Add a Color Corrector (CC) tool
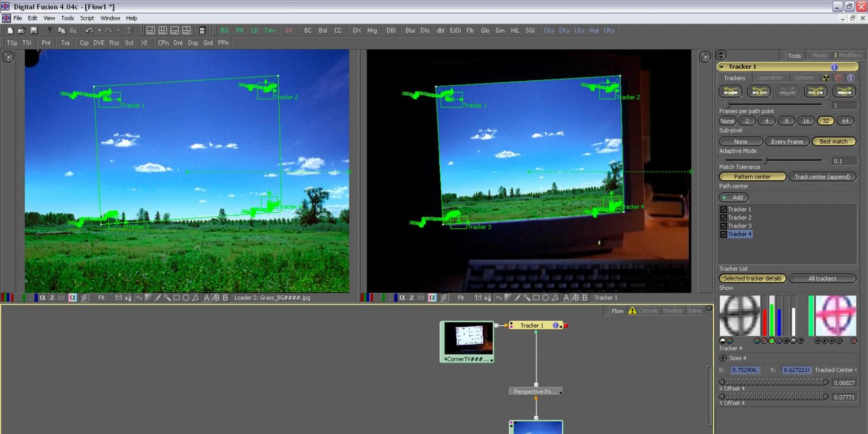The image size is (868, 434). click(338, 30)
